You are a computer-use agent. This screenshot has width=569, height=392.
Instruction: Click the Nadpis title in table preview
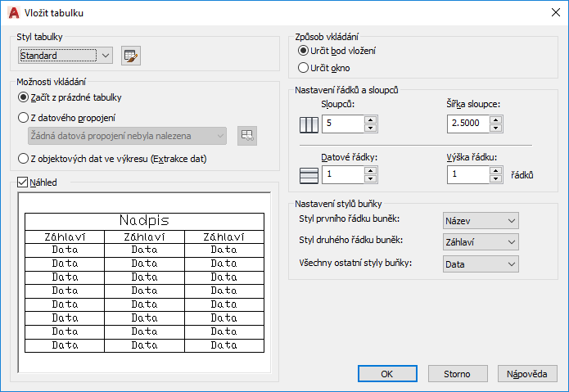(x=144, y=220)
